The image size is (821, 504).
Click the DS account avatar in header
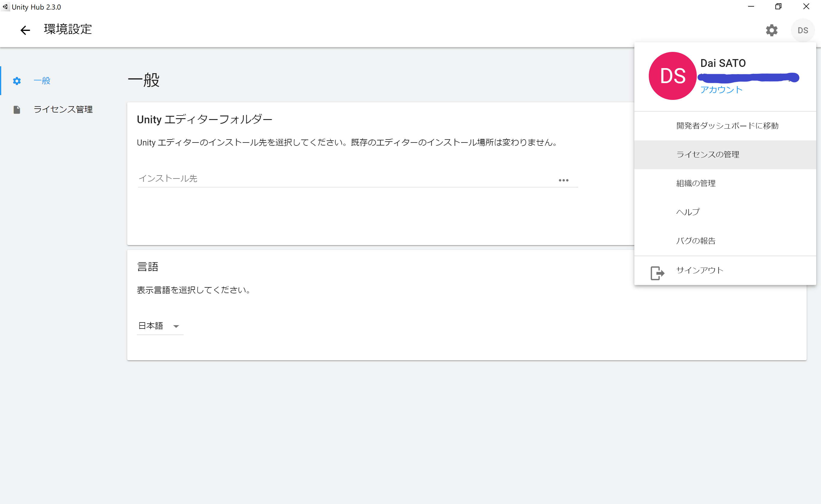coord(802,30)
